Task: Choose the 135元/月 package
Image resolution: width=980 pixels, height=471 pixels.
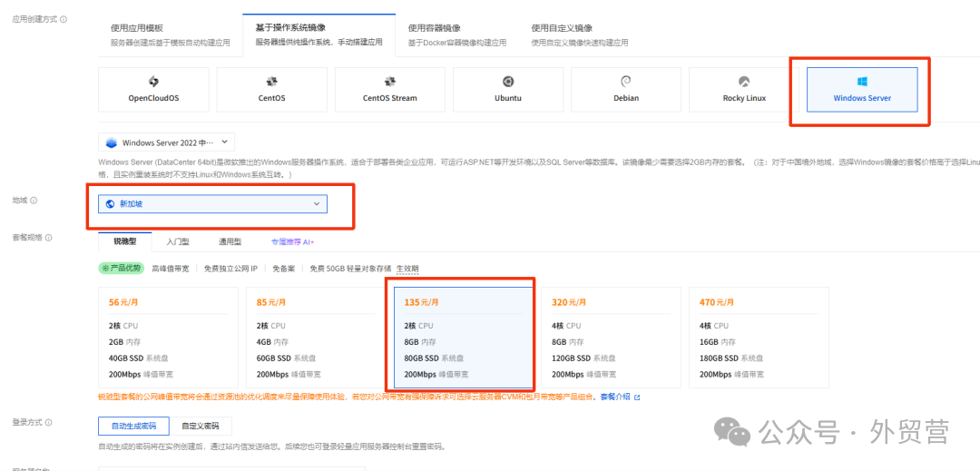Action: coord(464,338)
